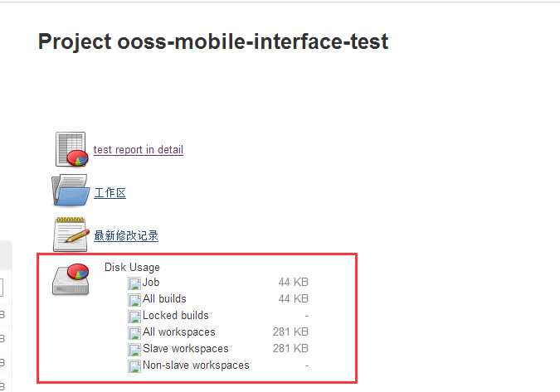Click the icon beside Slave workspaces
The width and height of the screenshot is (560, 392).
coord(135,349)
